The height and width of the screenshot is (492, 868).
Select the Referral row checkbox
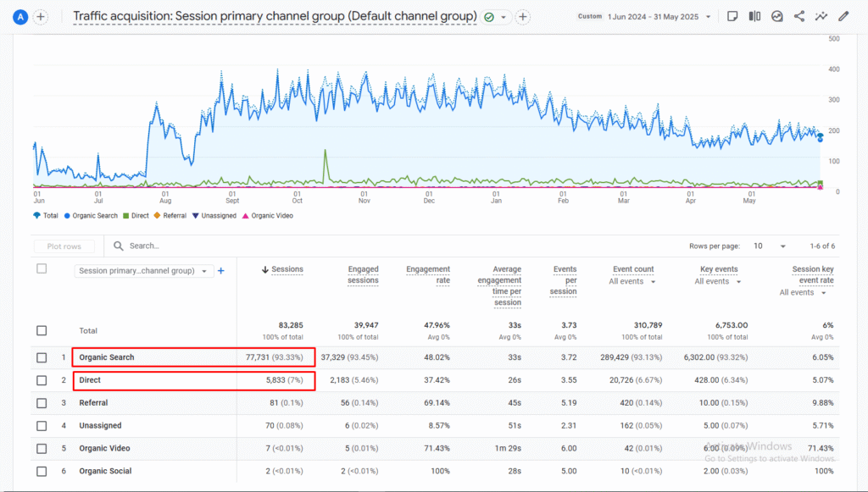pyautogui.click(x=42, y=403)
